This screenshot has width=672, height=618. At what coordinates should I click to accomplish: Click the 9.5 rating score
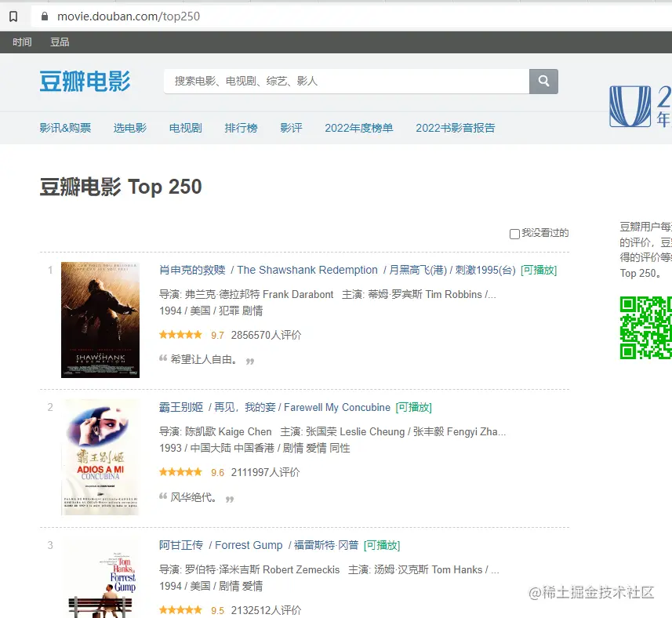click(217, 610)
